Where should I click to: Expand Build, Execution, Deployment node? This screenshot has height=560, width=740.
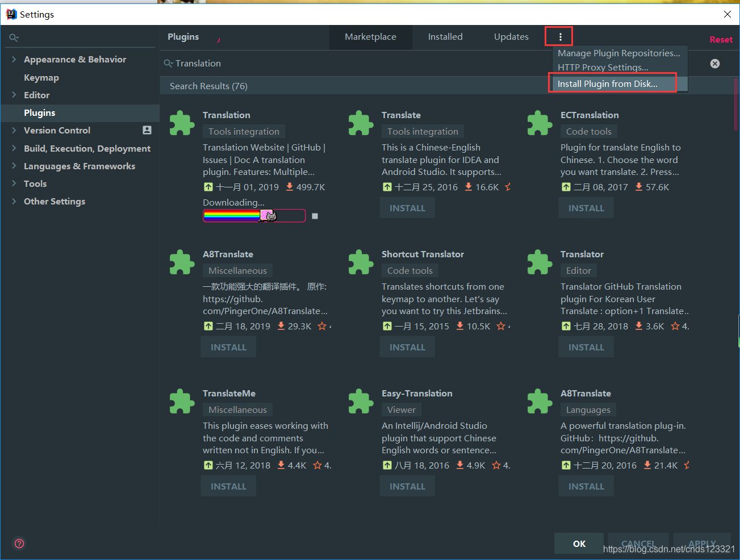coord(14,148)
